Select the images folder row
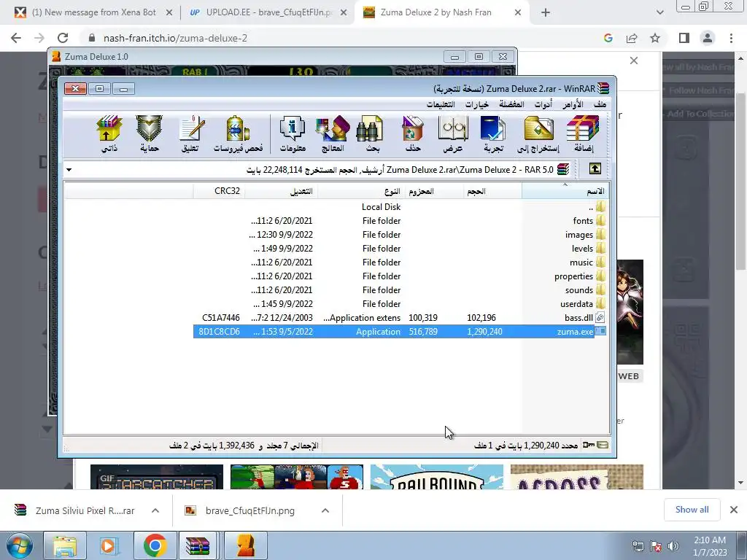Image resolution: width=747 pixels, height=560 pixels. click(400, 234)
